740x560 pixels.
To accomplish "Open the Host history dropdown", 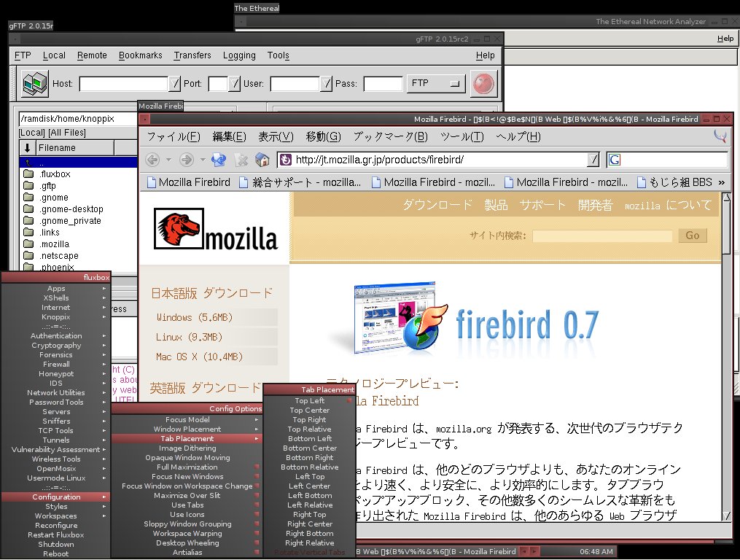I will [175, 84].
